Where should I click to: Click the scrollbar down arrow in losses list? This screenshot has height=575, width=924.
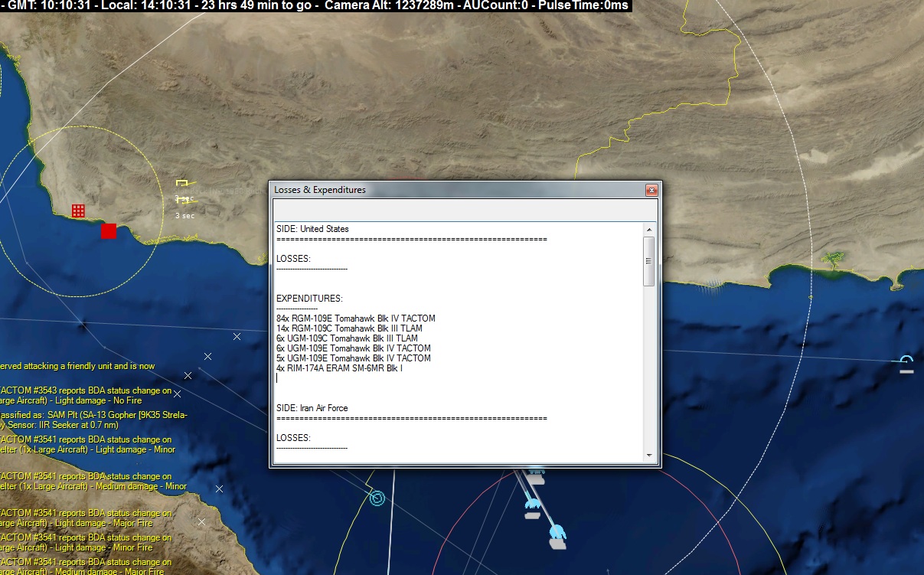click(x=649, y=455)
